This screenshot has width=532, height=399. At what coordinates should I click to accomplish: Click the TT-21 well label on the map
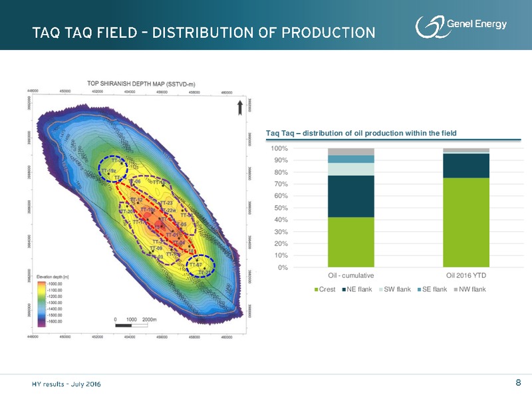tap(205, 273)
